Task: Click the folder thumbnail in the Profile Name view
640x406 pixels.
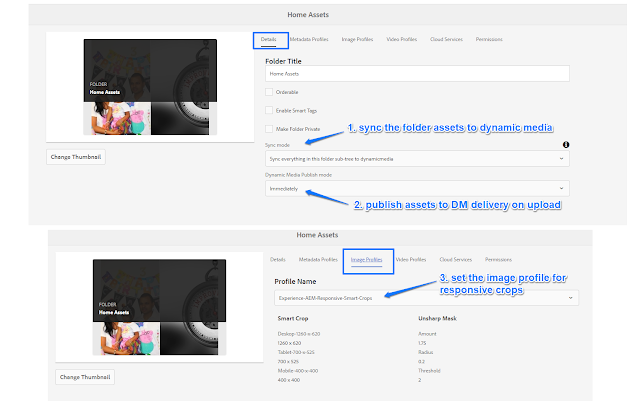Action: [x=159, y=307]
